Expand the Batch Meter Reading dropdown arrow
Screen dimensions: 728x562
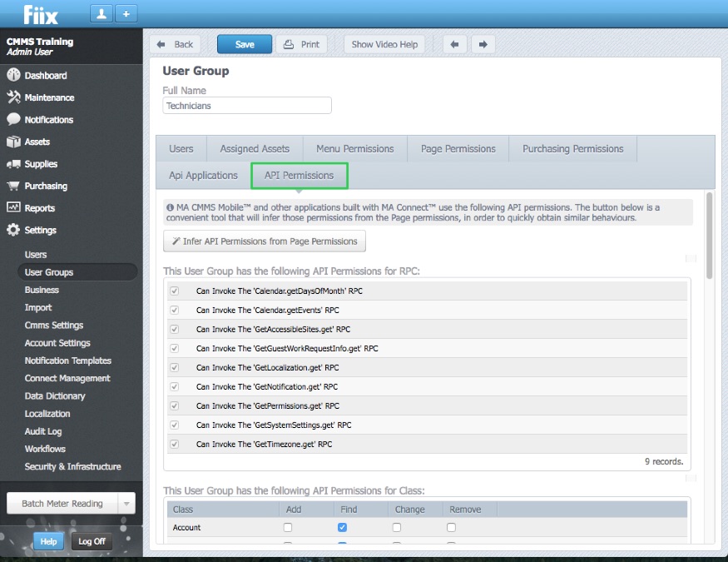pyautogui.click(x=126, y=504)
